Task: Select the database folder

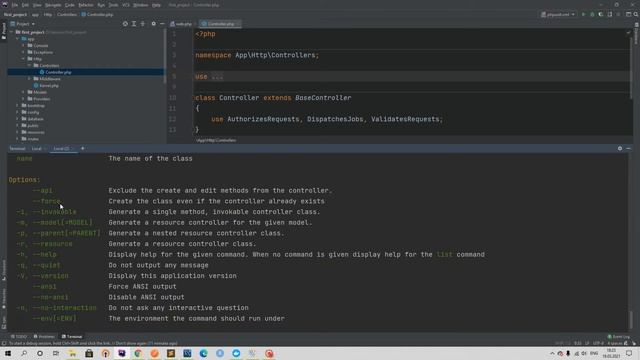Action: [36, 119]
